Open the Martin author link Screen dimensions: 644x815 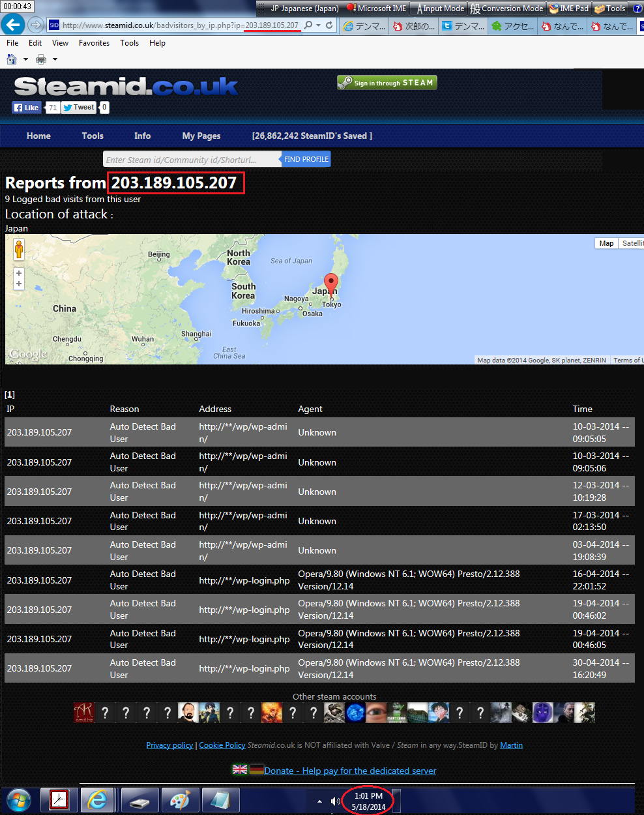tap(511, 745)
